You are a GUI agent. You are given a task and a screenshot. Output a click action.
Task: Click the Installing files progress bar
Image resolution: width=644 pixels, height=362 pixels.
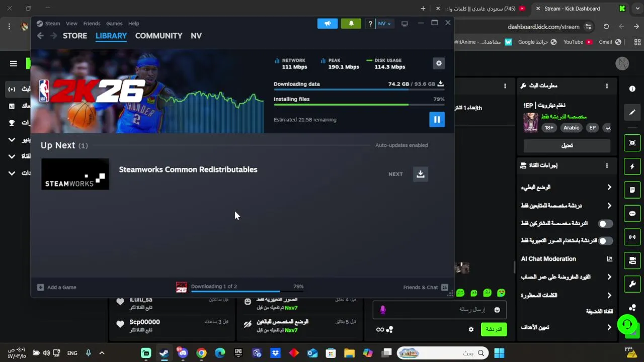[x=359, y=105]
